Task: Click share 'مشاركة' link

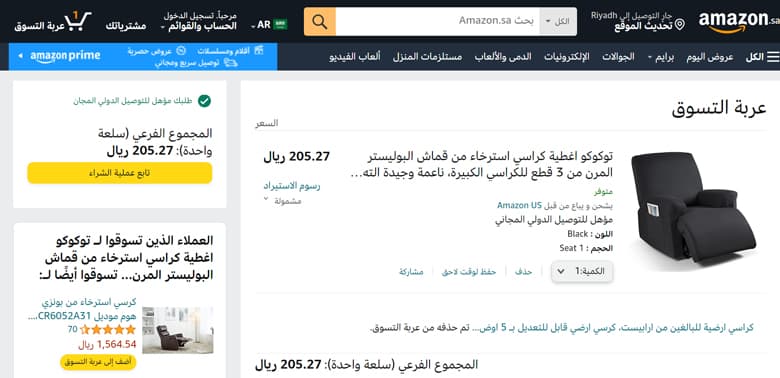Action: coord(411,272)
